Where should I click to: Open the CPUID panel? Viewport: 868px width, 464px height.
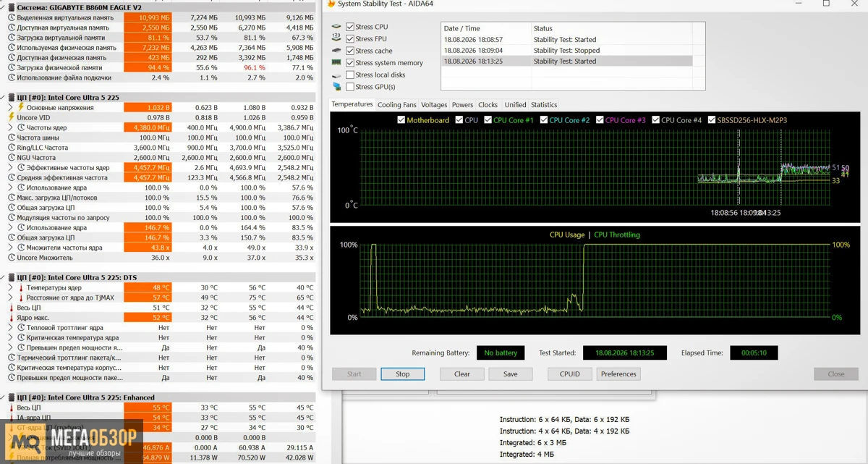click(570, 374)
